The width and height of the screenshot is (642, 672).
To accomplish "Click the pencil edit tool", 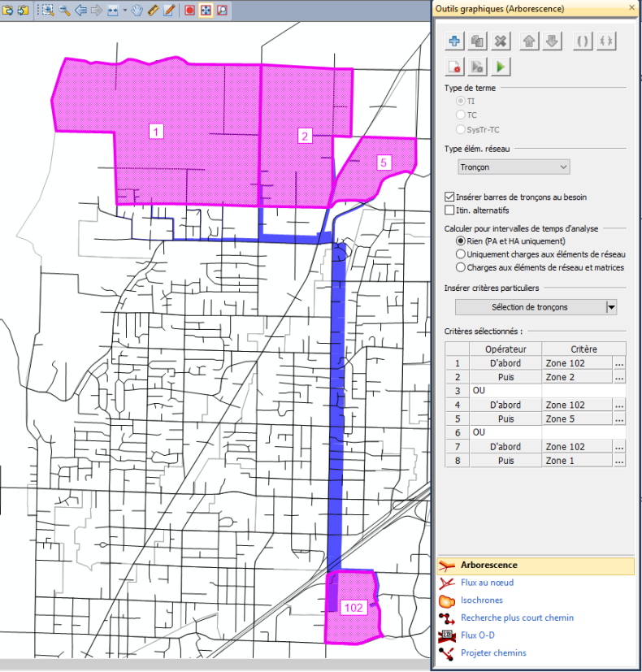I will (169, 11).
